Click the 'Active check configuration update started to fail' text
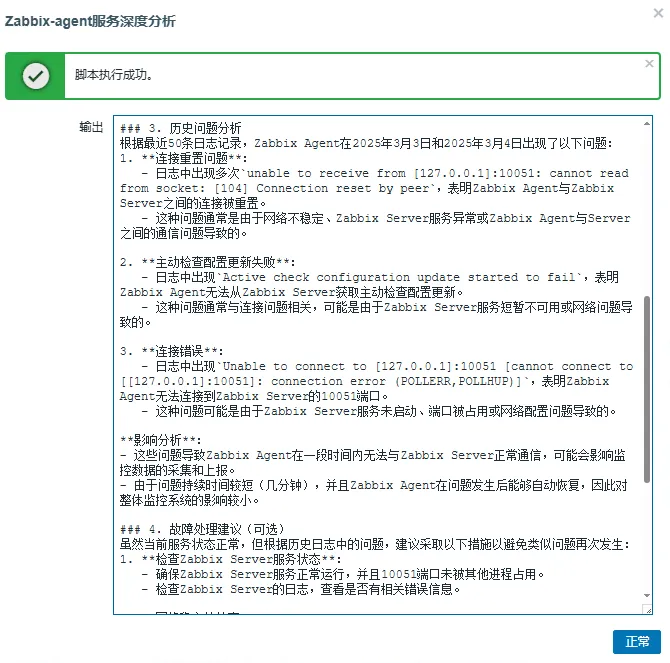Image resolution: width=670 pixels, height=663 pixels. point(399,278)
